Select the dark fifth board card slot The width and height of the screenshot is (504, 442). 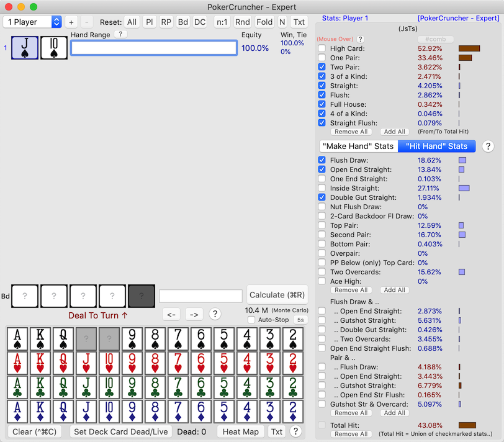tap(142, 295)
